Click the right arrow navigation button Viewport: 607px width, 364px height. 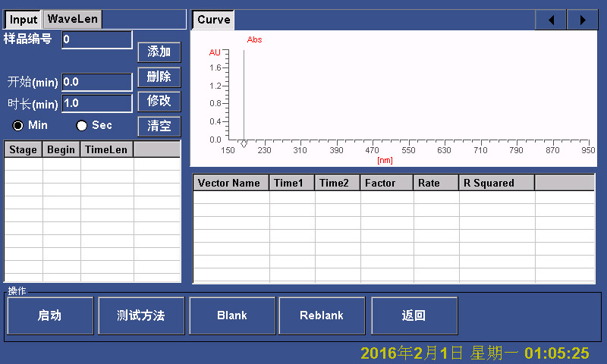click(582, 20)
